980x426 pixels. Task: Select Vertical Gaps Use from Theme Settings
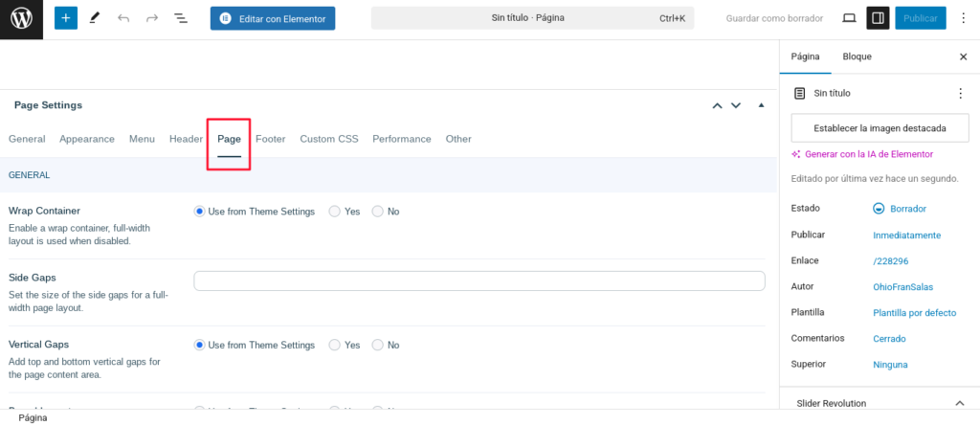click(199, 345)
